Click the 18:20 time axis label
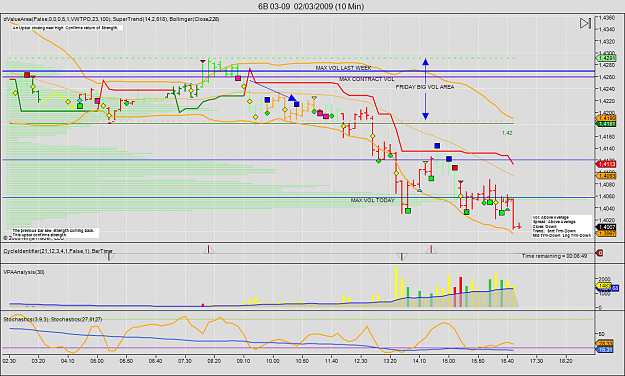 (566, 361)
